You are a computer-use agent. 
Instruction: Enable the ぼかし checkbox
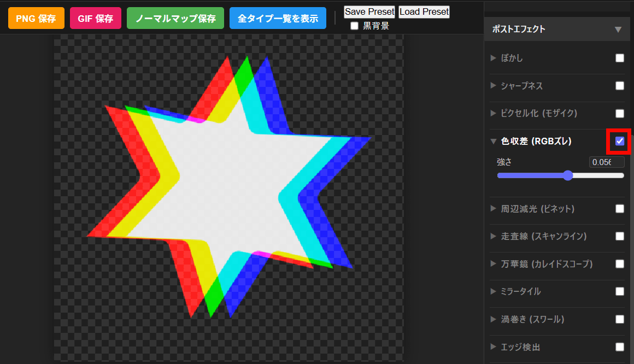619,58
